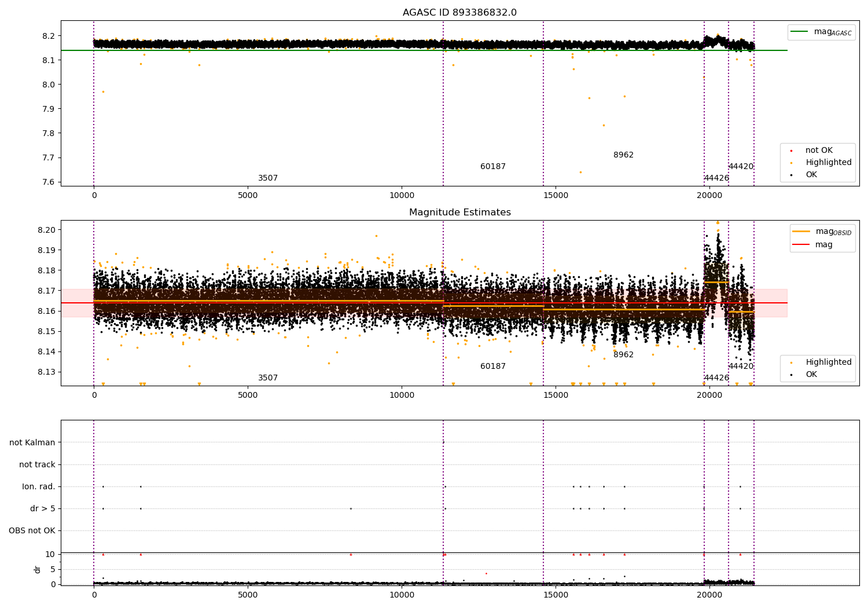This screenshot has width=868, height=608.
Task: Click the '8.15' y-axis tick label
Action: click(46, 331)
